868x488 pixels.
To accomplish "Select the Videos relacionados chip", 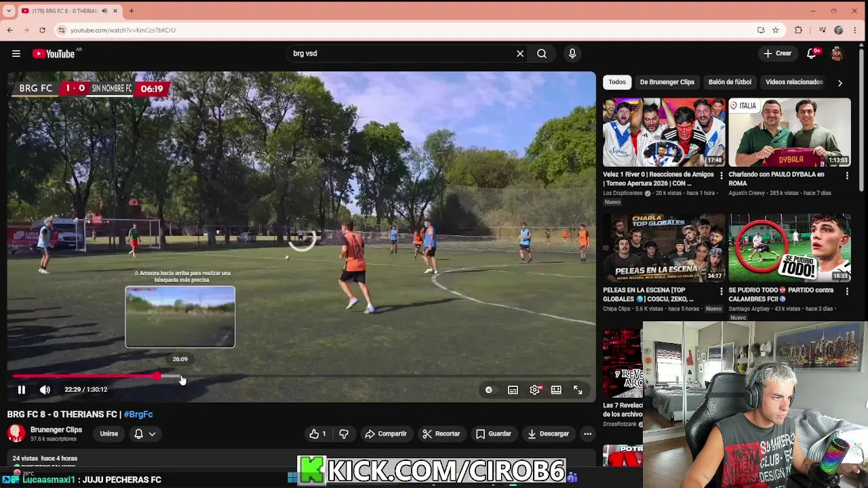I will pos(794,82).
